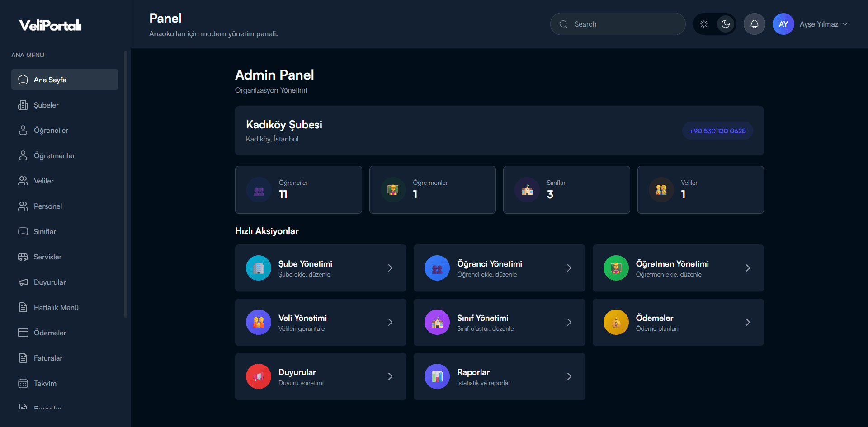
Task: Click the Takvim calendar icon in sidebar
Action: pyautogui.click(x=23, y=383)
